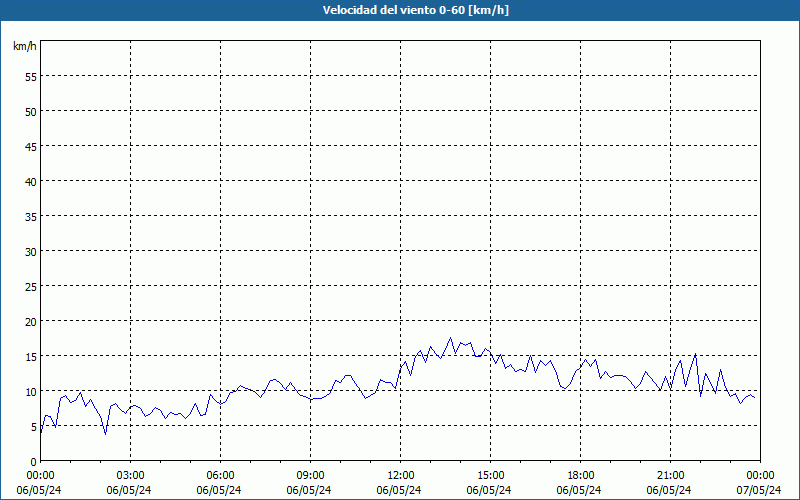800x500 pixels.
Task: Click the "07/05/24" date label
Action: (x=759, y=490)
